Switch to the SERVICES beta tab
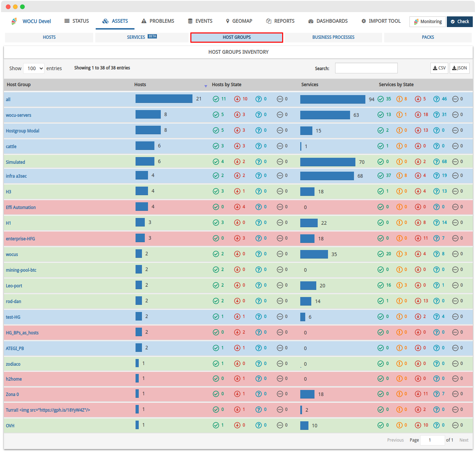This screenshot has height=453, width=476. 142,37
